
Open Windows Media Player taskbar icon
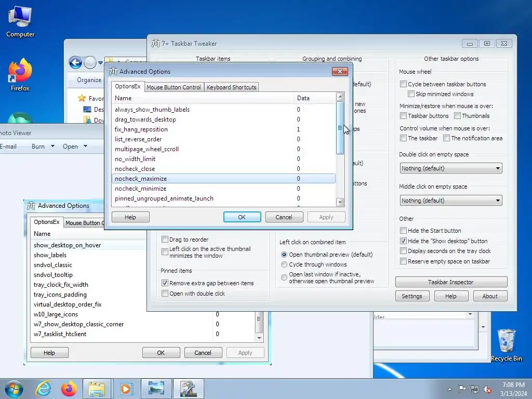click(x=126, y=389)
